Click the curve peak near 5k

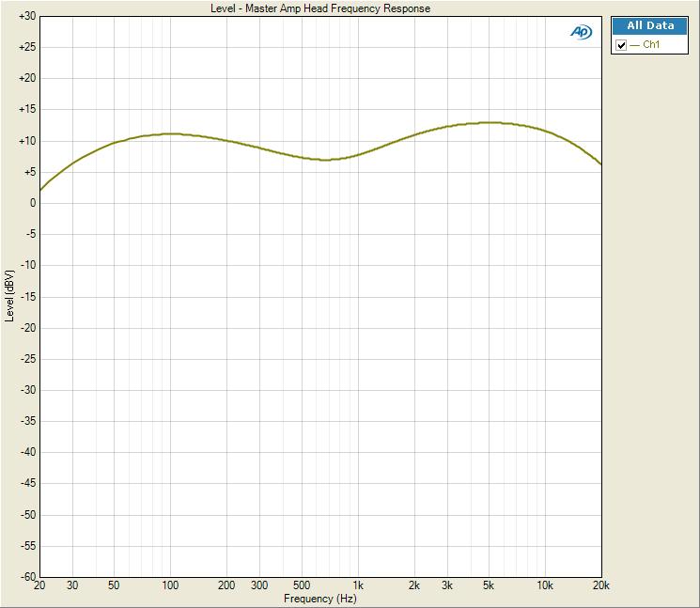pyautogui.click(x=489, y=122)
